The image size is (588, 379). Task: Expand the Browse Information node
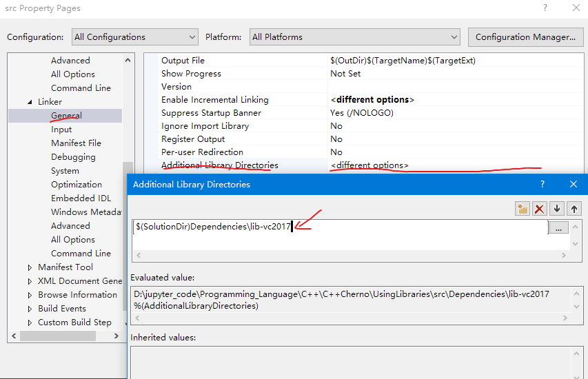point(30,295)
